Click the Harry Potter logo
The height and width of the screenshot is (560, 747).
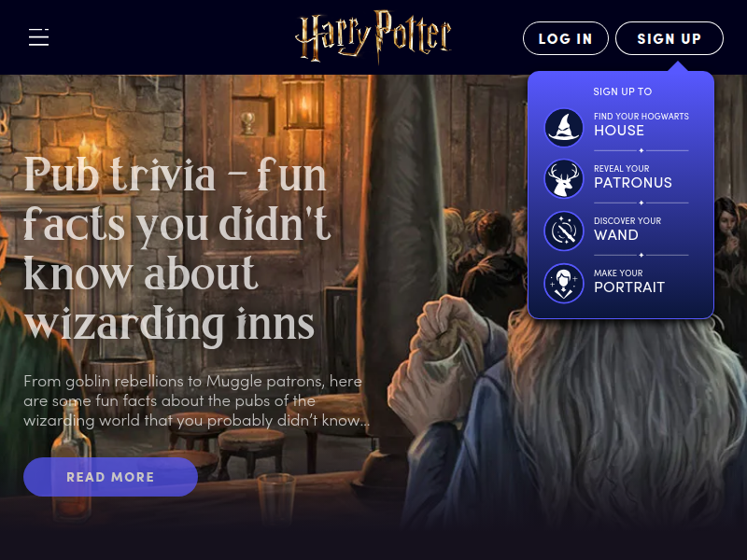point(373,35)
